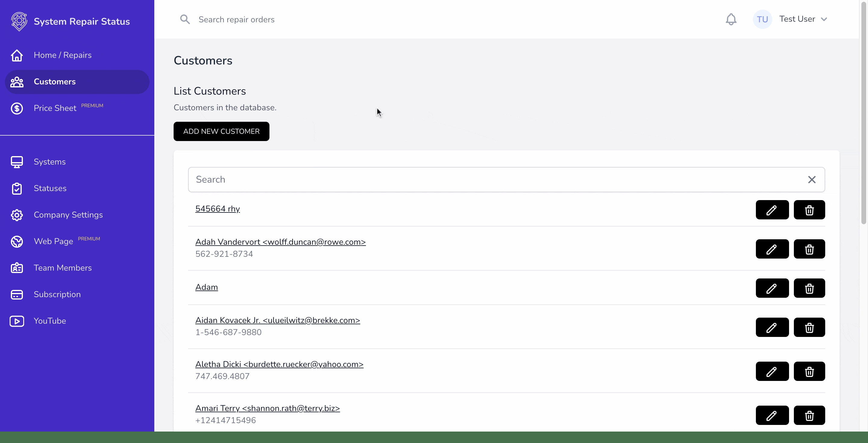Viewport: 868px width, 443px height.
Task: Open the Statuses menu item
Action: point(77,189)
